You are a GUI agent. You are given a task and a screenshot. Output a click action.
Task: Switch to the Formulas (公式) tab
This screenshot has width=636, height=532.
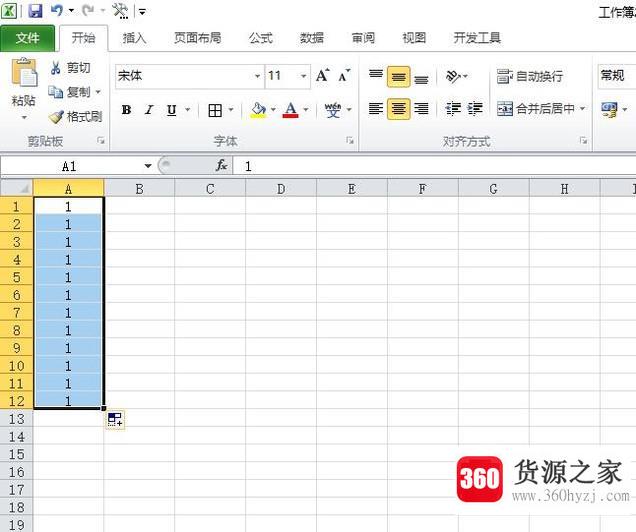click(260, 38)
